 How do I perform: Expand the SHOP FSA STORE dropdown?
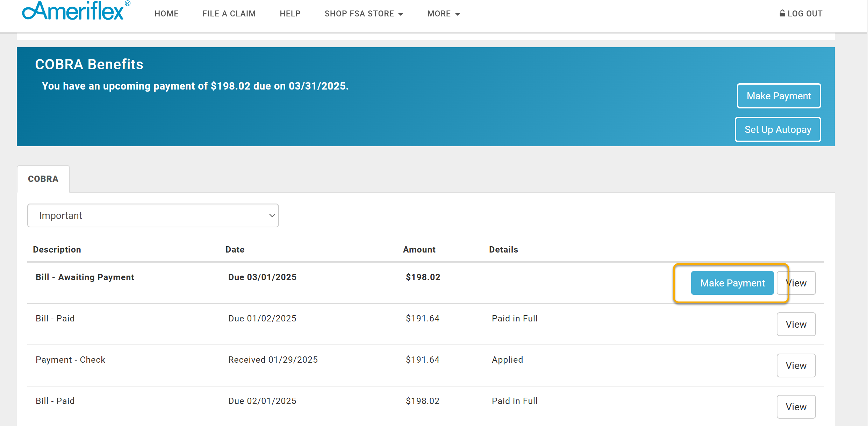(x=364, y=14)
